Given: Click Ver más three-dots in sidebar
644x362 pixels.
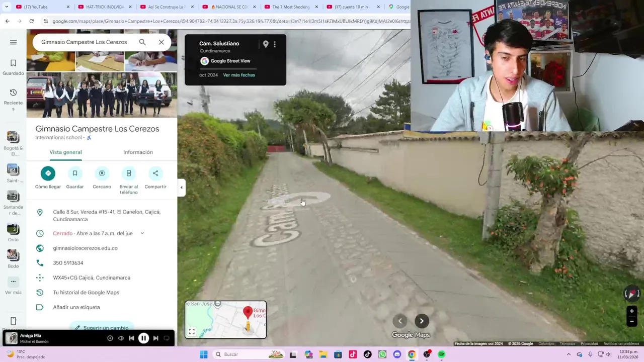Looking at the screenshot, I should pyautogui.click(x=13, y=286).
